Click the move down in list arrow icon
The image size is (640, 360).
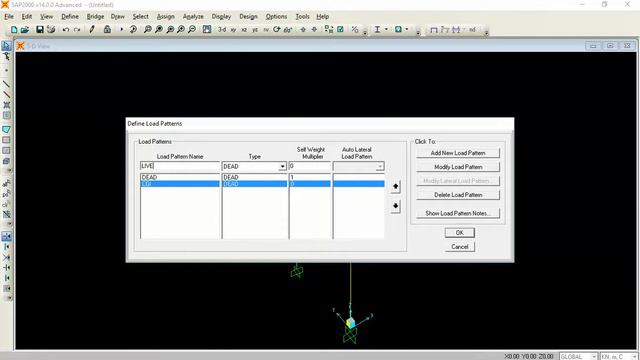(x=314, y=29)
